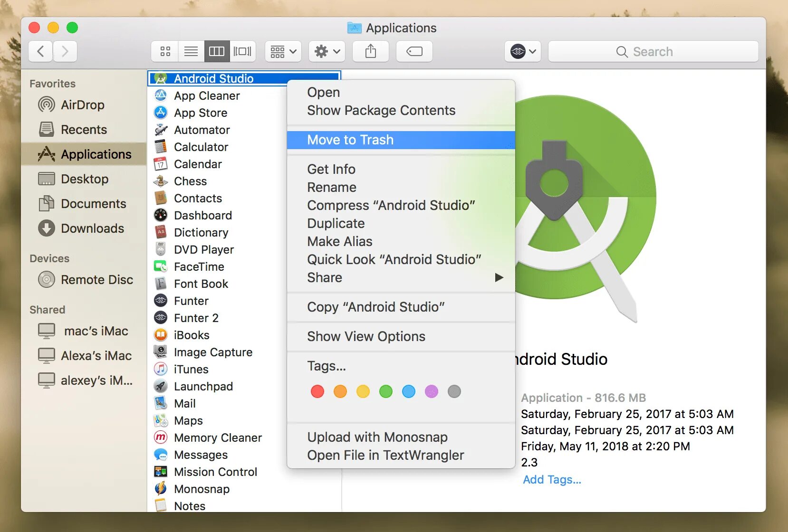Click the iBooks app icon
Viewport: 788px width, 532px height.
click(161, 335)
